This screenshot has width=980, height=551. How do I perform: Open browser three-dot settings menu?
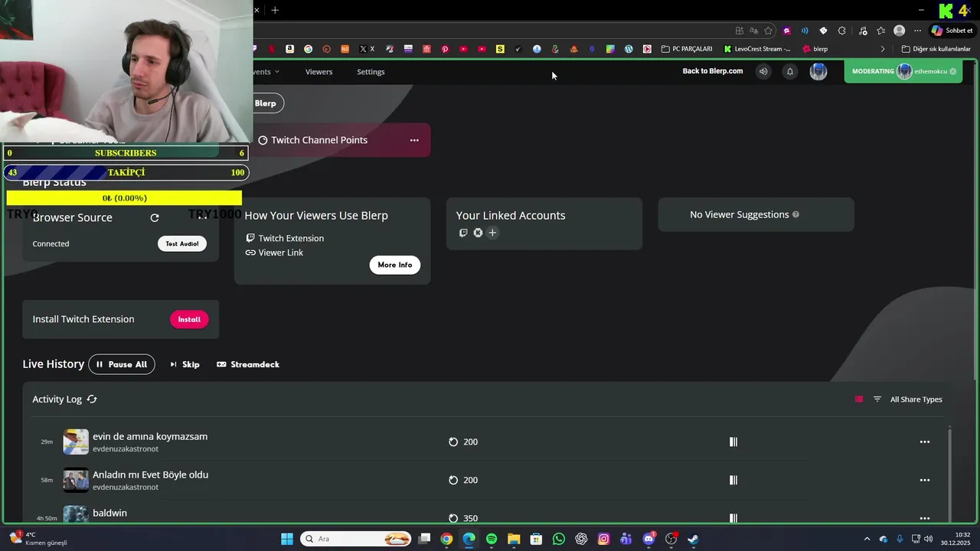click(x=917, y=31)
